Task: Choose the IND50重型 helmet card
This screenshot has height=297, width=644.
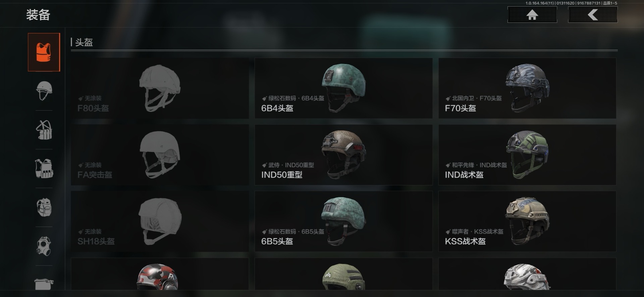Action: click(343, 155)
